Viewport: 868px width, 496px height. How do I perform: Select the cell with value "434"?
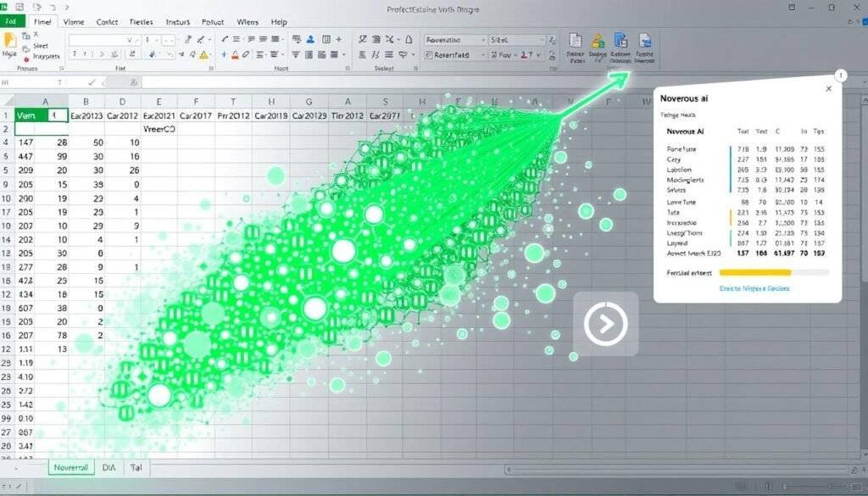coord(25,294)
